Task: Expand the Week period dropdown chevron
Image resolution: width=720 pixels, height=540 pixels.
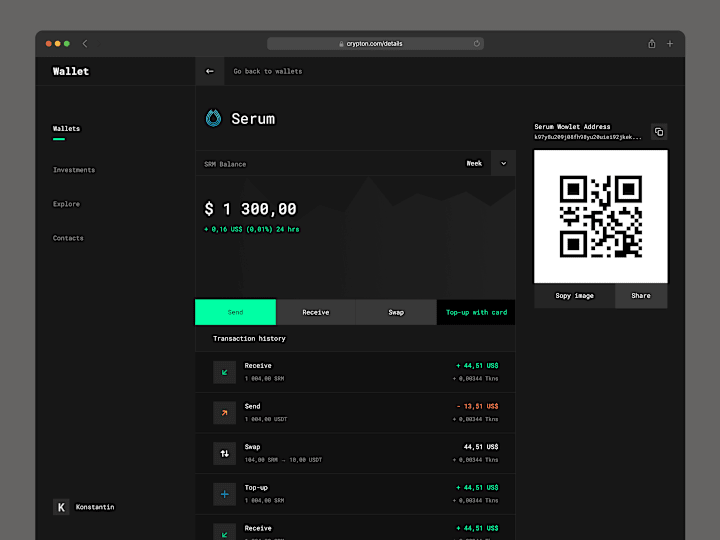Action: [x=503, y=163]
